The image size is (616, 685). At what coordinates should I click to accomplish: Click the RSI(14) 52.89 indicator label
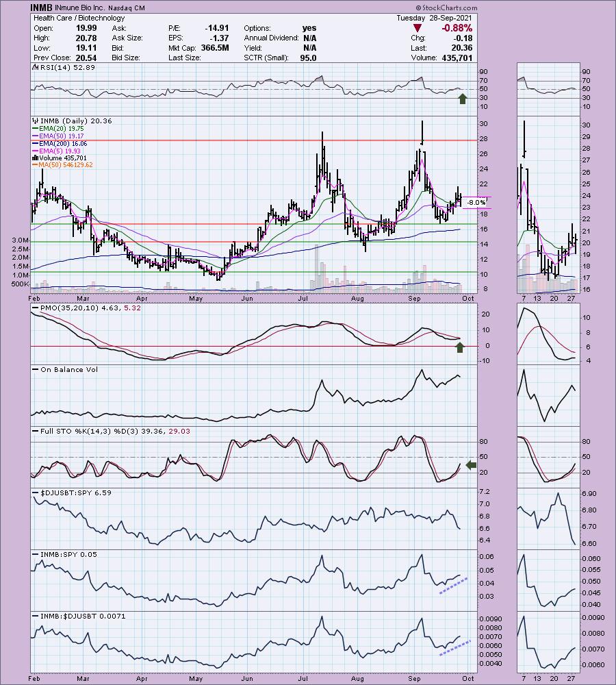(x=67, y=67)
